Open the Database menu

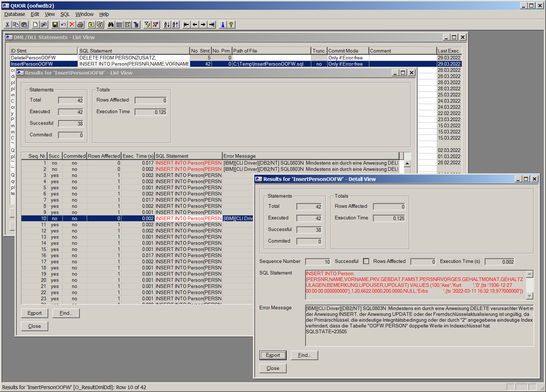tap(15, 14)
